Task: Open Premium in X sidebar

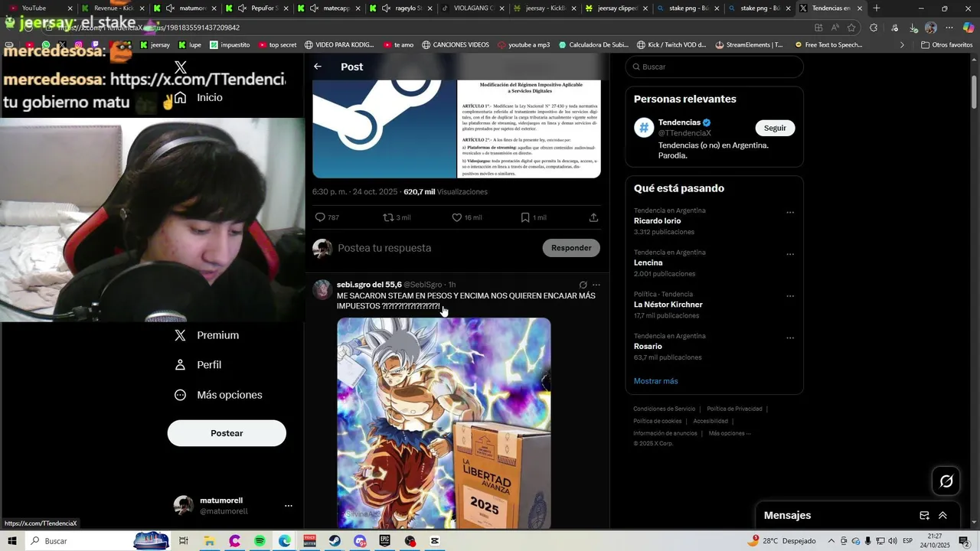Action: pos(207,335)
